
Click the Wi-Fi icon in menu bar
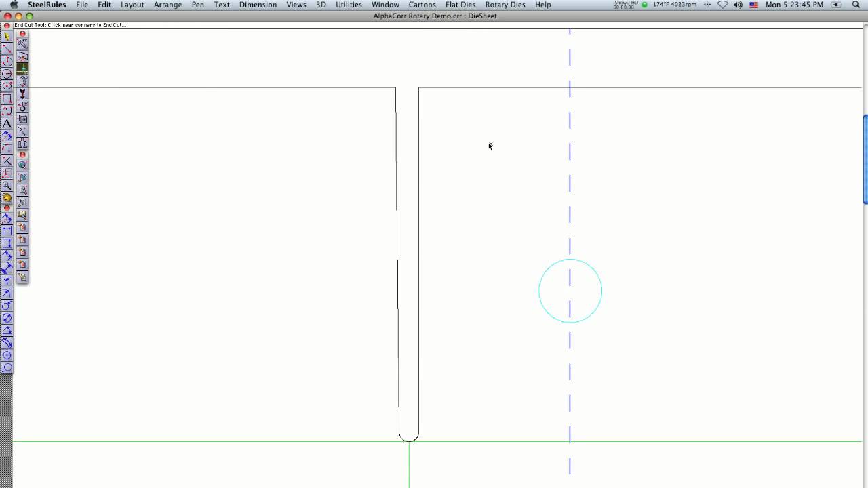coord(722,5)
